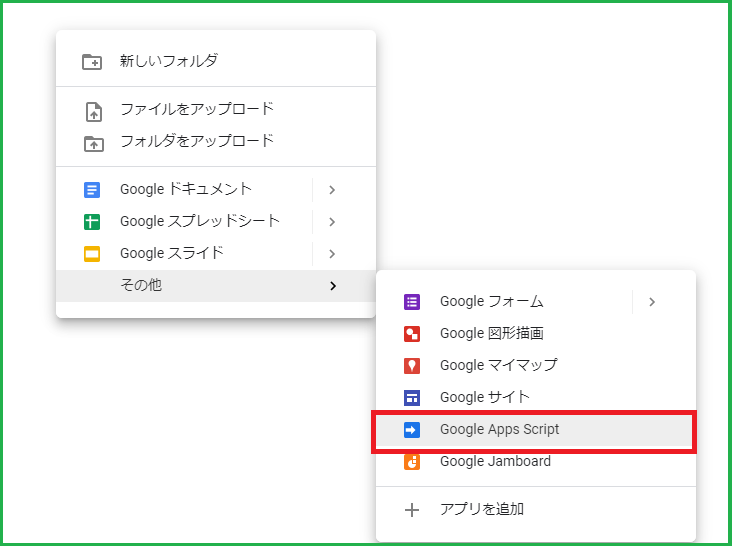Create a Google 図形描画
This screenshot has width=732, height=546.
click(x=536, y=333)
